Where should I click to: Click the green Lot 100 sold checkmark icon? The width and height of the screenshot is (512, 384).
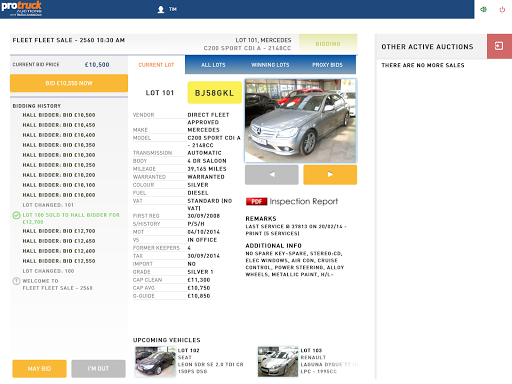click(x=16, y=215)
